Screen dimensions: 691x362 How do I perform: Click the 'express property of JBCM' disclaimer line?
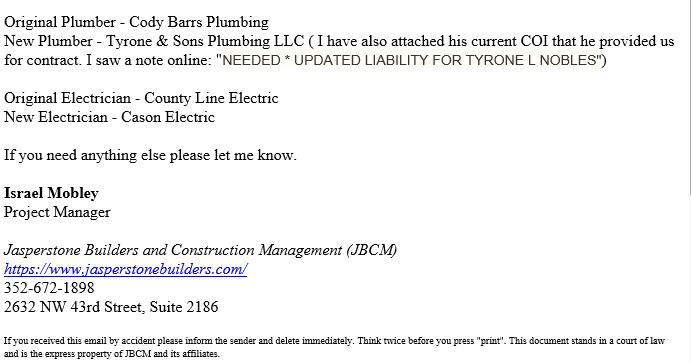[111, 354]
